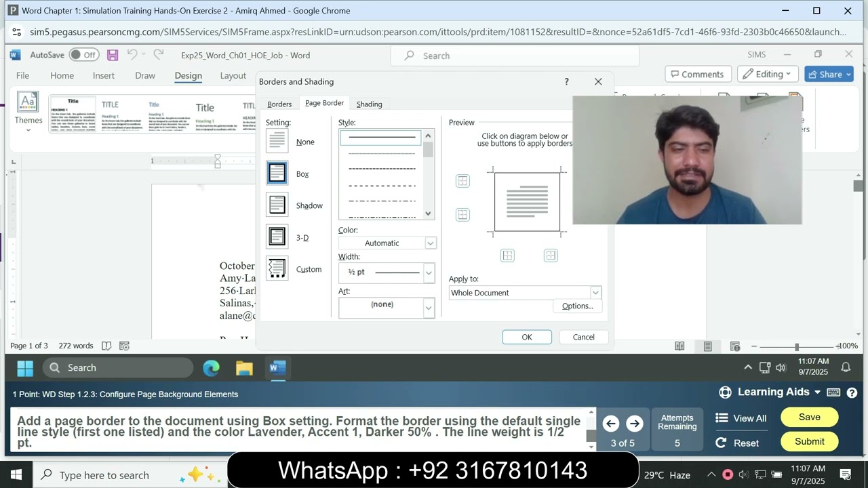Choose the Box border setting icon

coord(277,174)
